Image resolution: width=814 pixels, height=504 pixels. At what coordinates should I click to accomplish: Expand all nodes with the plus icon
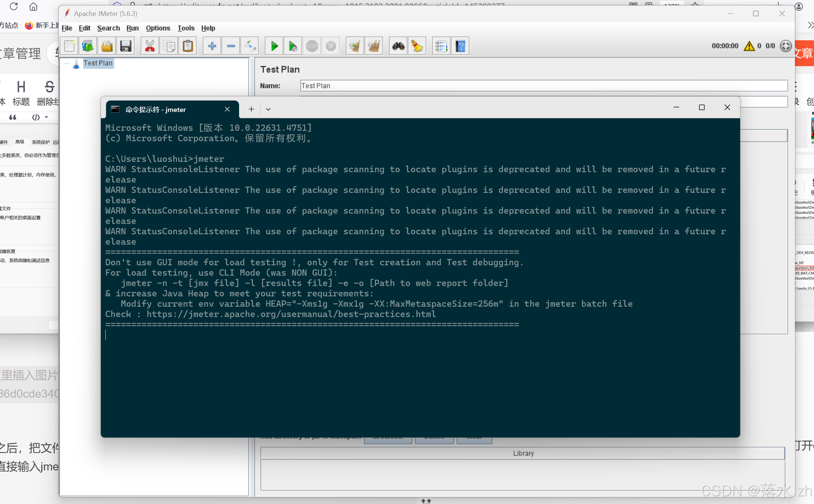tap(212, 46)
